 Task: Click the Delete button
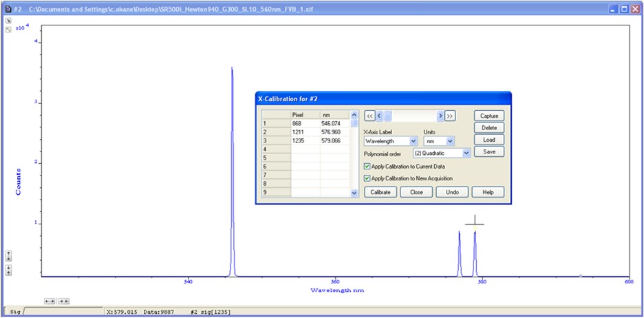click(489, 128)
